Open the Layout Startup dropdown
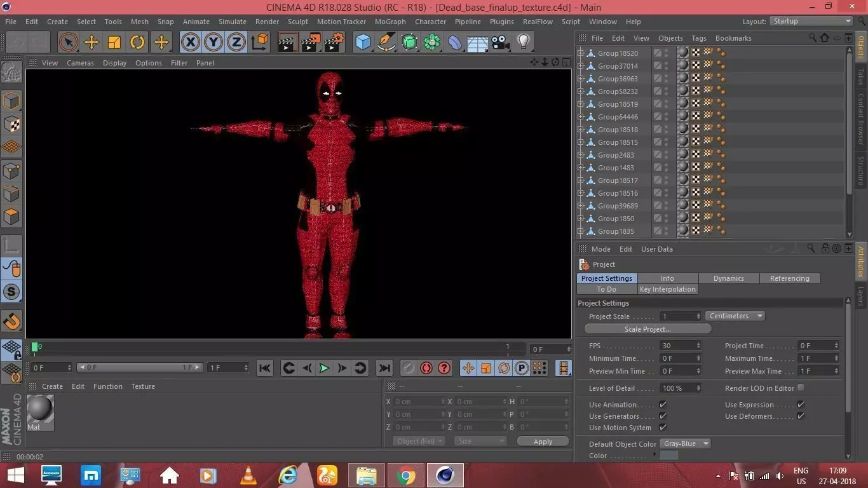The height and width of the screenshot is (488, 868). [811, 21]
